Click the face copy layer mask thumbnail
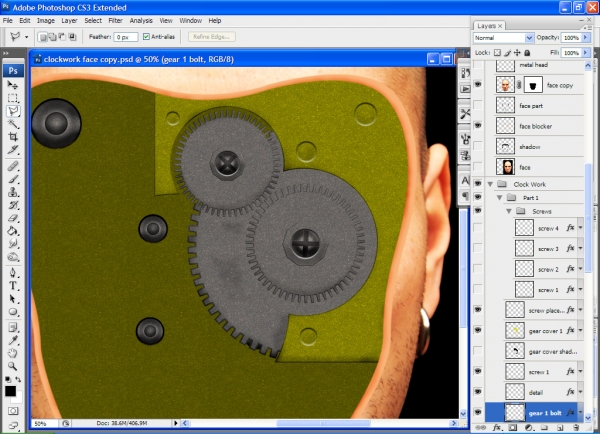 click(x=533, y=85)
